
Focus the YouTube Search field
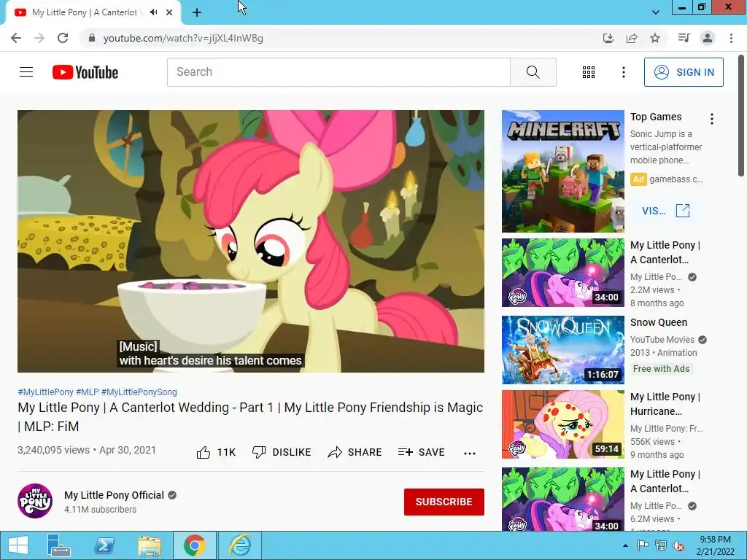[x=338, y=72]
